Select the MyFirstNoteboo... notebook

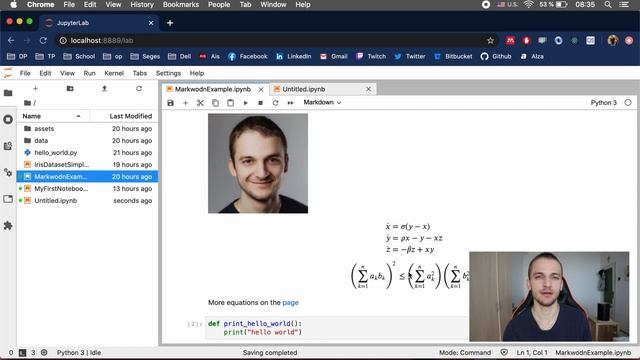click(x=87, y=189)
